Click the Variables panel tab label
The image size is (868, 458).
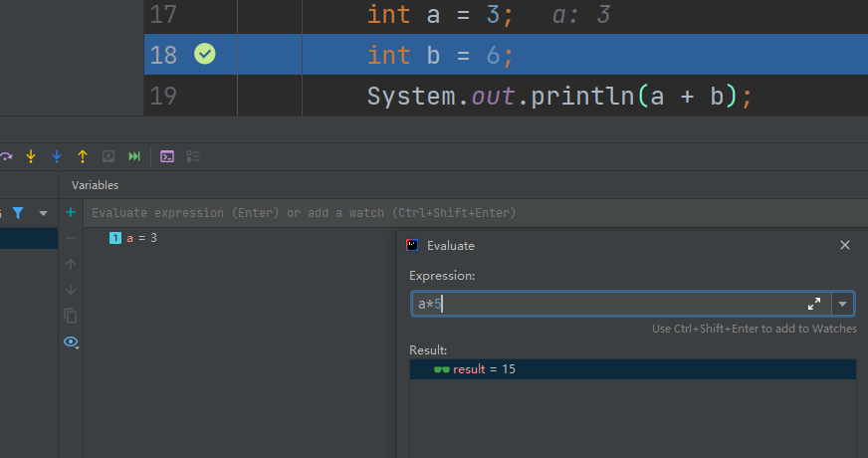coord(95,185)
